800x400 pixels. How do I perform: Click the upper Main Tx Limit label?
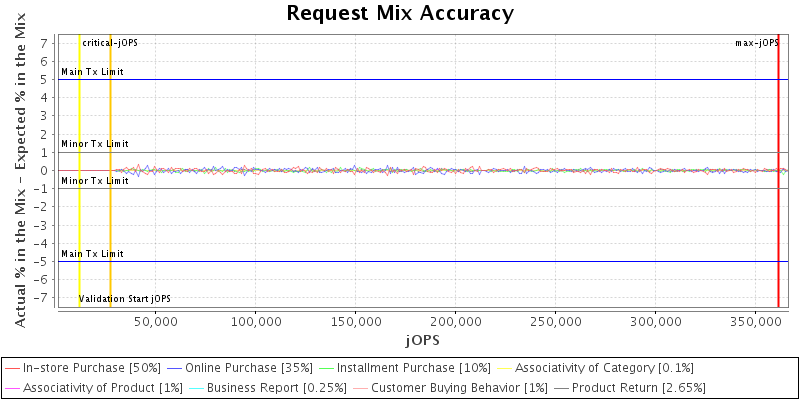[x=92, y=72]
